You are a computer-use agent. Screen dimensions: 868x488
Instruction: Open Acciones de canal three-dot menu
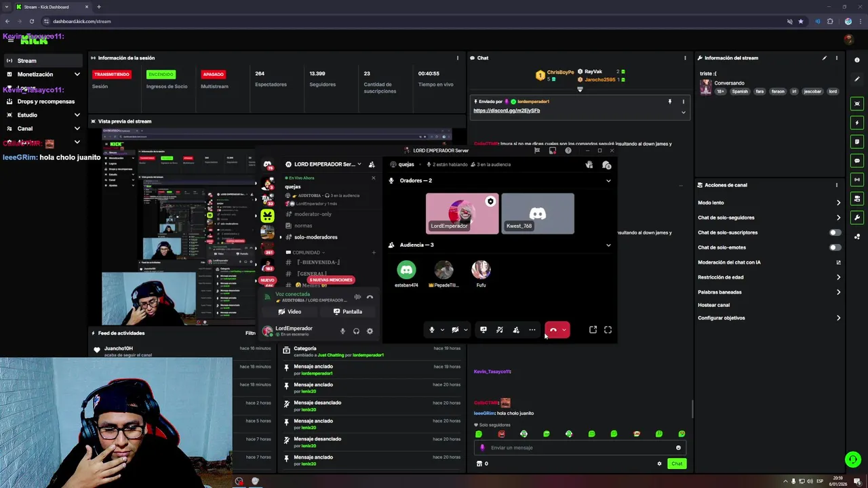click(x=837, y=185)
